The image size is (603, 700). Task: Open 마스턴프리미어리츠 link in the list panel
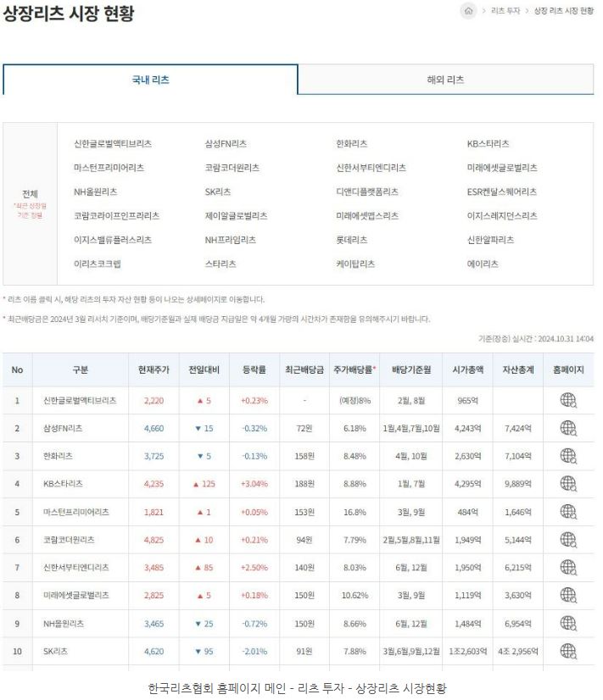109,168
